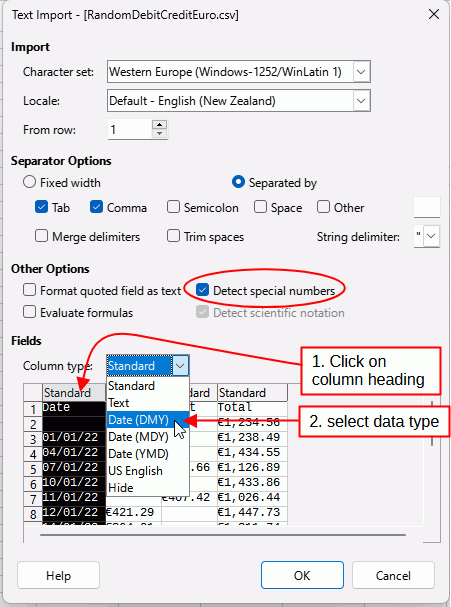Screen dimensions: 451x607
Task: Enable the Other separator checkbox
Action: click(x=323, y=207)
